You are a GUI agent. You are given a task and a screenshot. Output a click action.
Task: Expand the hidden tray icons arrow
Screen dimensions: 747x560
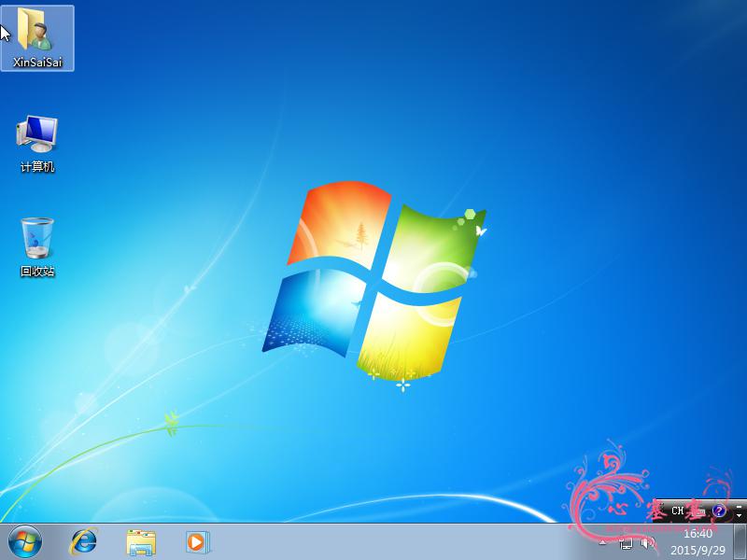[602, 543]
